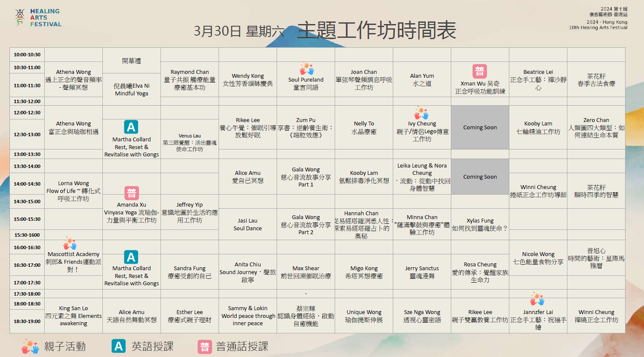This screenshot has height=357, width=644.
Task: Click the pink 普 icon above Xman Wu
Action: [x=480, y=71]
